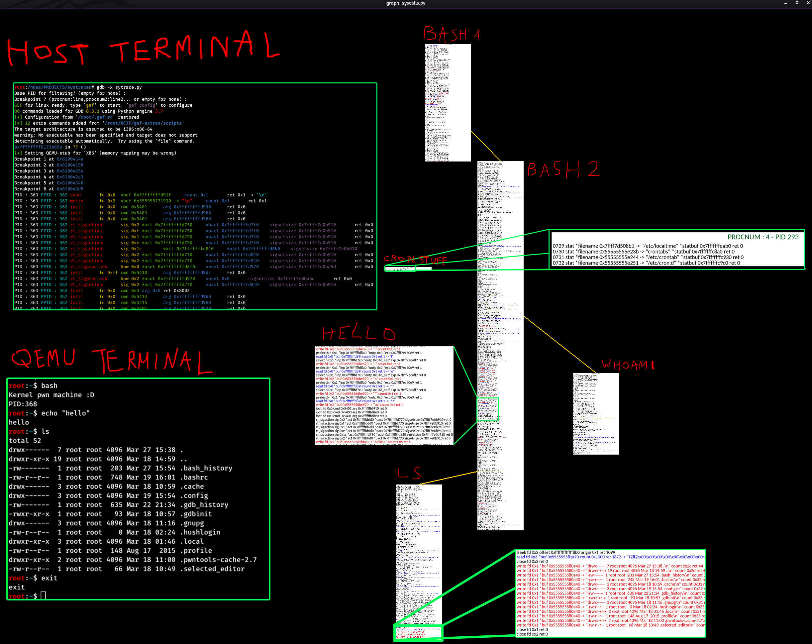
Task: Click the green highlight box under LS graph
Action: coord(418,633)
